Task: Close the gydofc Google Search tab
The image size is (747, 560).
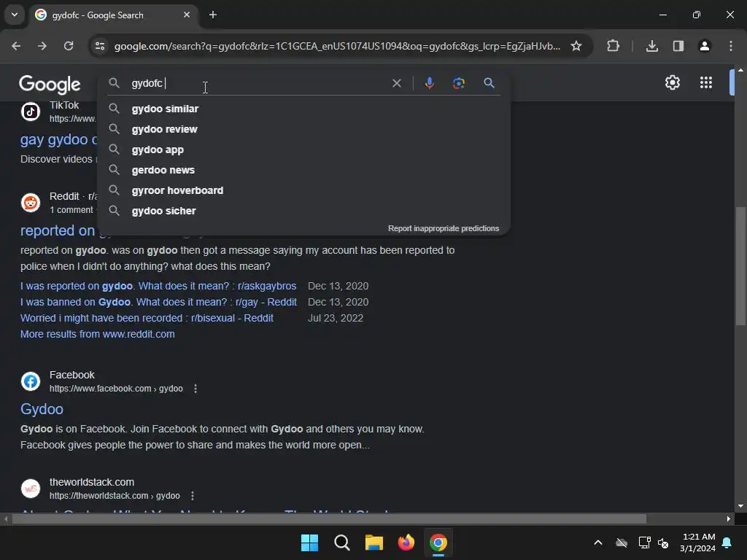Action: pyautogui.click(x=187, y=15)
